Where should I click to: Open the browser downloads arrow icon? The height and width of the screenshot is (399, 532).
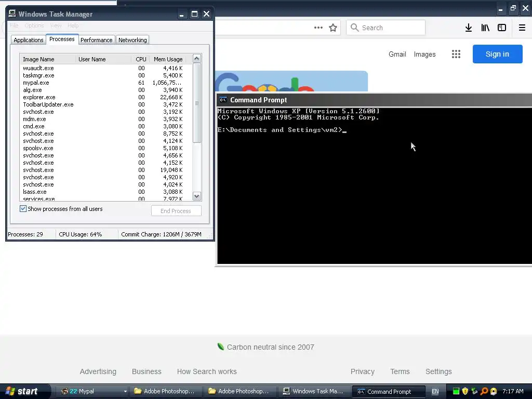[x=468, y=28]
